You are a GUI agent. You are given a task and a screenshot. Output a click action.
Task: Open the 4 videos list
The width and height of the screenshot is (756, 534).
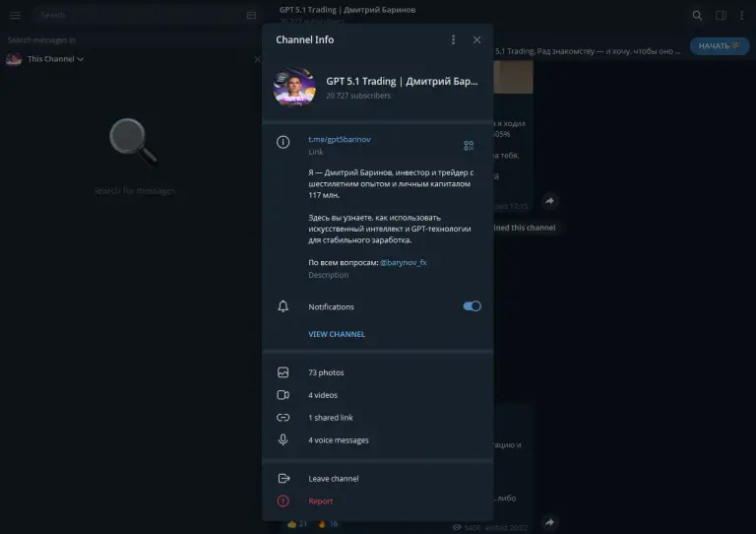(x=378, y=395)
